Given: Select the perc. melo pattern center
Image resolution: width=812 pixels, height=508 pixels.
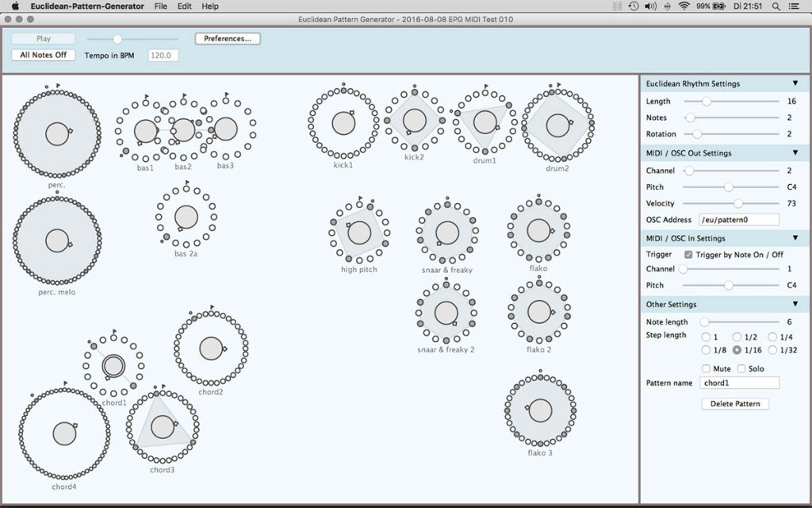Looking at the screenshot, I should [57, 241].
